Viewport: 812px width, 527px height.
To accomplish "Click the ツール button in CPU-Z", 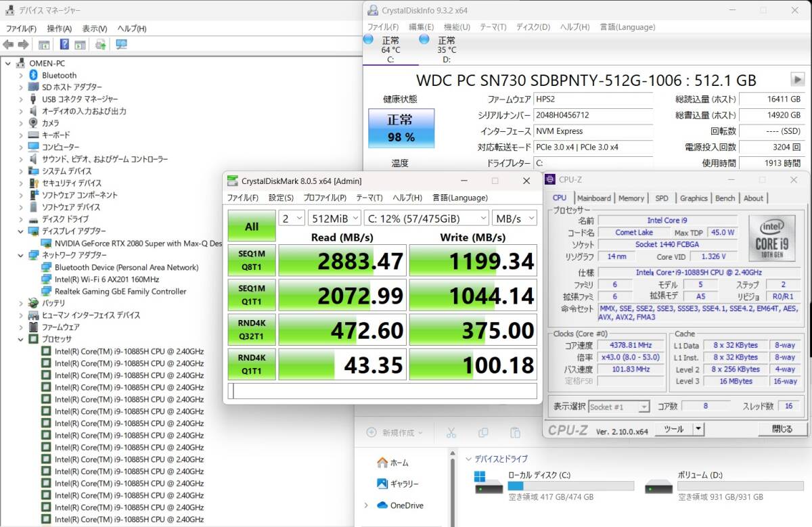I will (674, 429).
